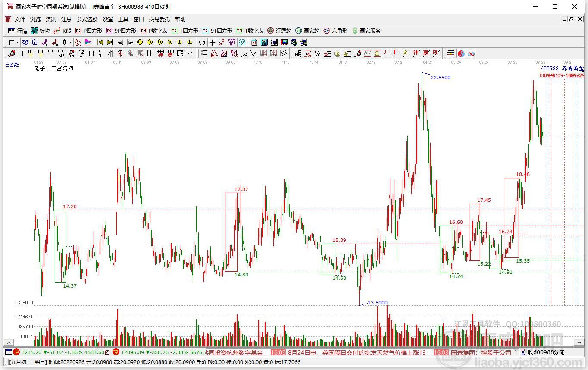Open the 工具 menu

point(123,19)
